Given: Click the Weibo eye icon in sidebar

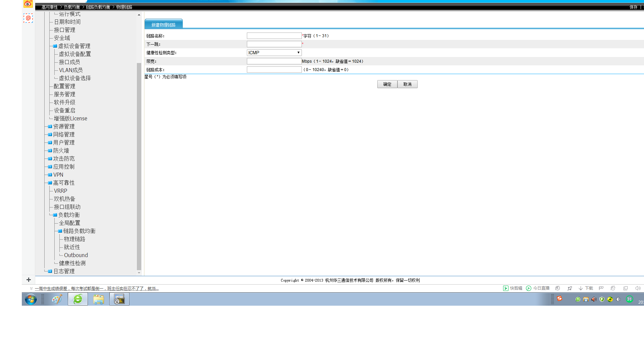Looking at the screenshot, I should (28, 4).
